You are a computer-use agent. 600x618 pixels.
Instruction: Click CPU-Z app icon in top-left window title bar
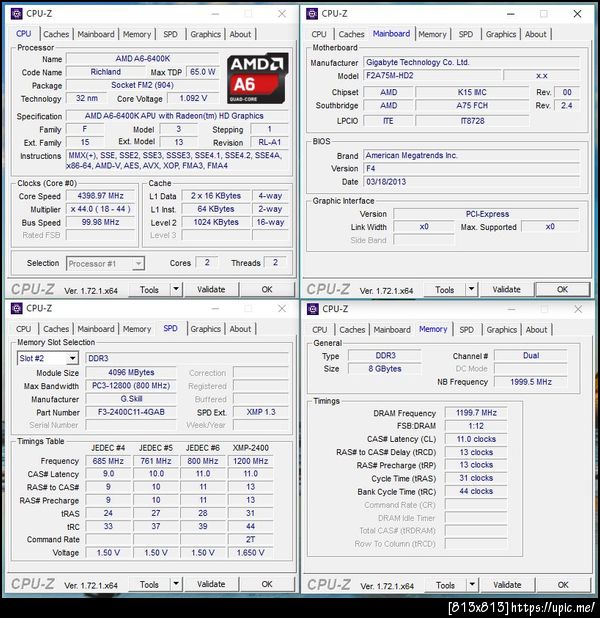point(16,14)
